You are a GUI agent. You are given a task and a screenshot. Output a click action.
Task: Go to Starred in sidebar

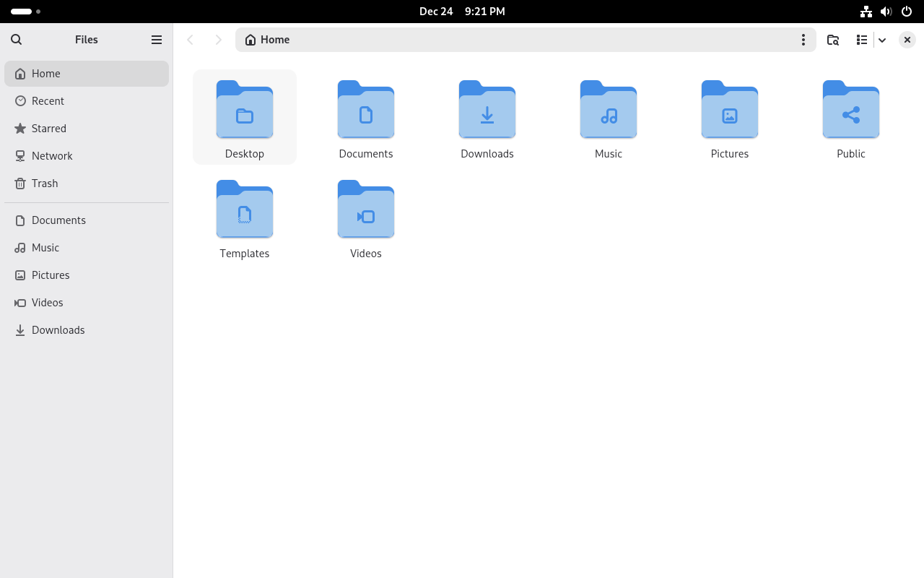coord(49,129)
